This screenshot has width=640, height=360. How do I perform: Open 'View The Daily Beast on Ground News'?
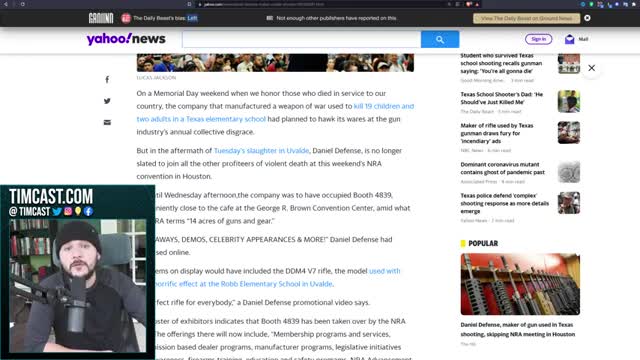[x=526, y=18]
